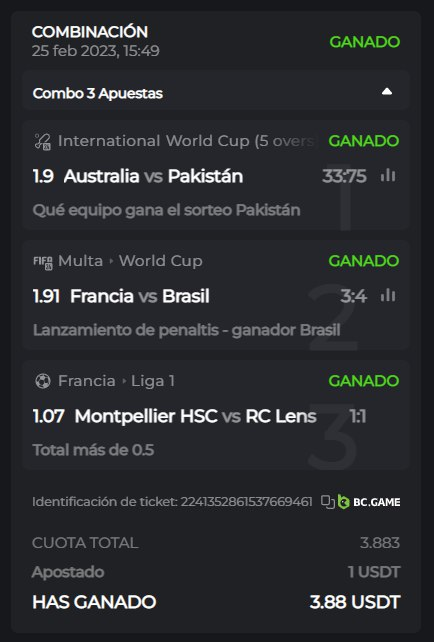Select International World Cup league label

coord(188,141)
